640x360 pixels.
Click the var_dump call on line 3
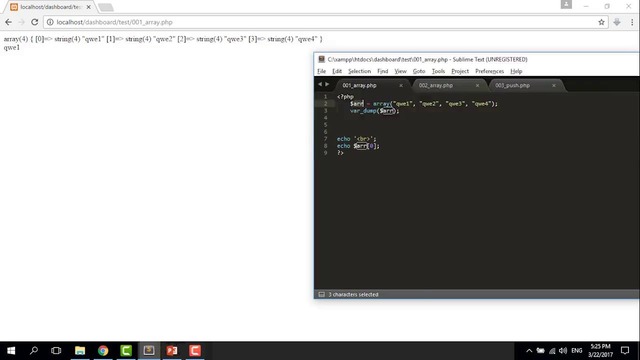tap(374, 111)
